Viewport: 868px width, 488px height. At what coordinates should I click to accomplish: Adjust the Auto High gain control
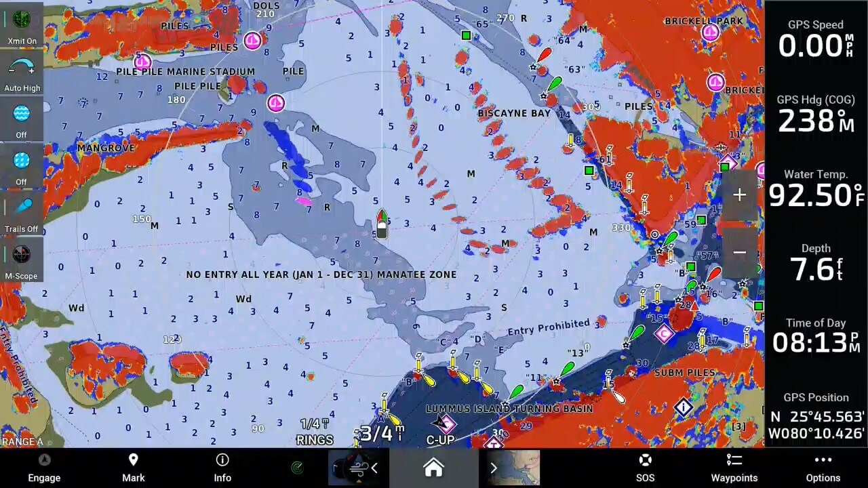tap(22, 73)
